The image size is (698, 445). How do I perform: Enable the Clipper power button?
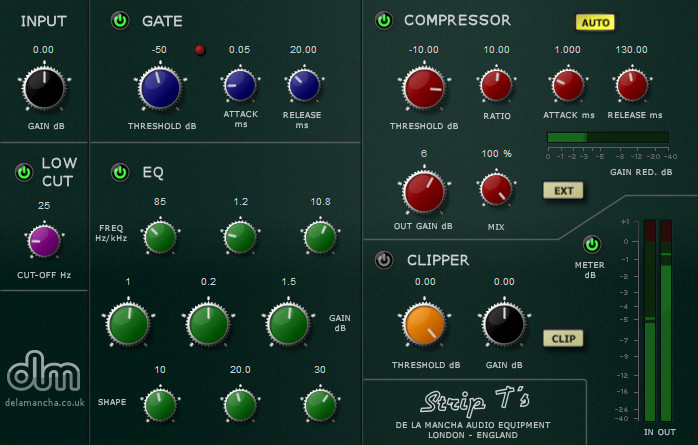point(384,260)
